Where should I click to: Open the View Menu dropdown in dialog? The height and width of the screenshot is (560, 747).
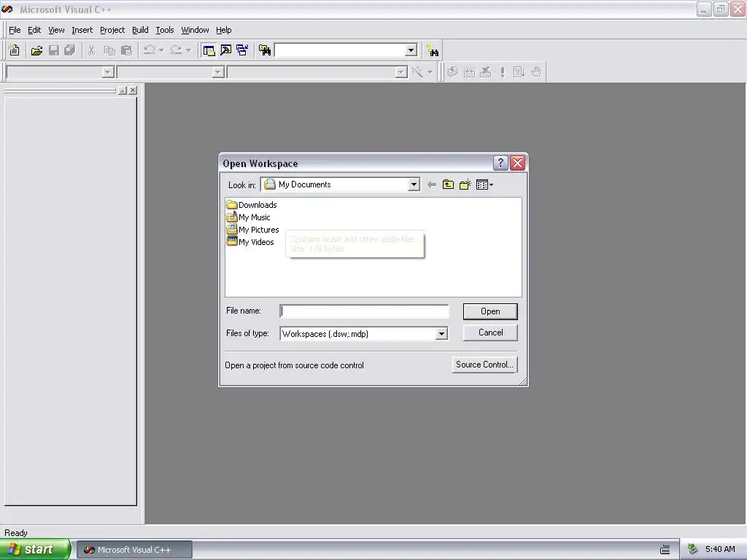[x=484, y=184]
